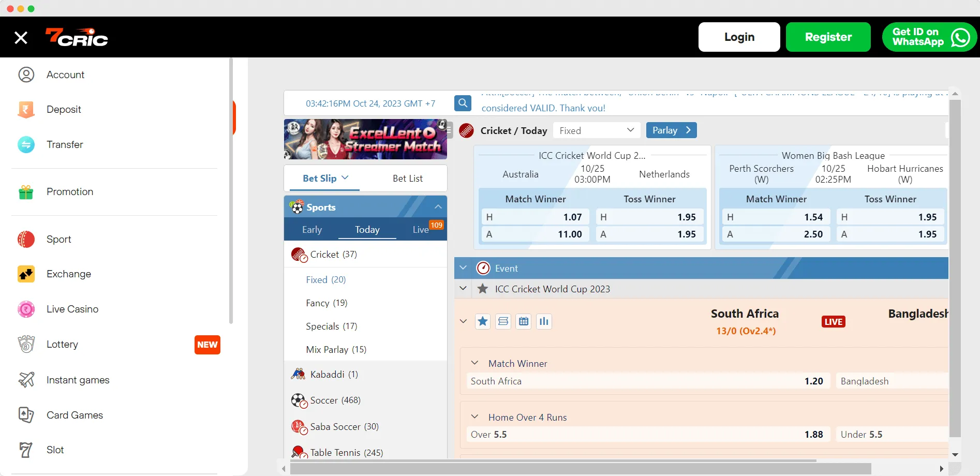Viewport: 980px width, 476px height.
Task: Switch to the Bet List tab
Action: 408,178
